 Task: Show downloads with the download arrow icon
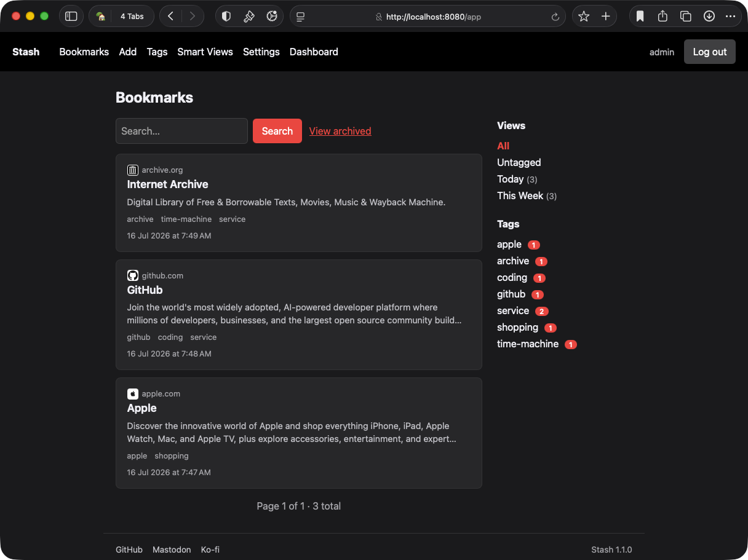(709, 17)
